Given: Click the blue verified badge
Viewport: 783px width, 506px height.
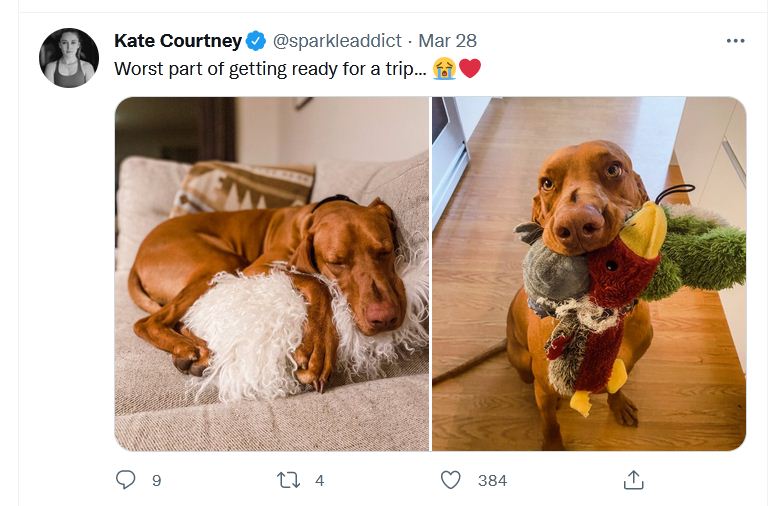Looking at the screenshot, I should click(x=256, y=41).
